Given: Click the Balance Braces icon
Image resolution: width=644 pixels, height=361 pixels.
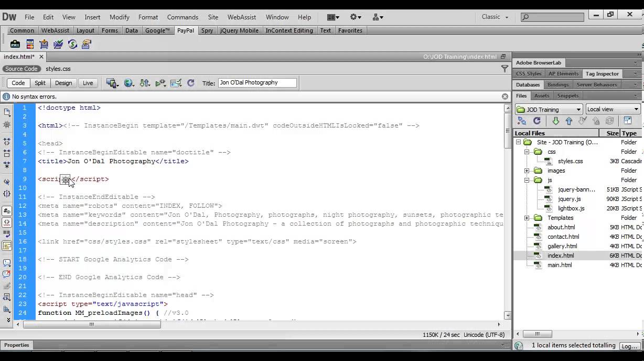Looking at the screenshot, I should [x=7, y=194].
